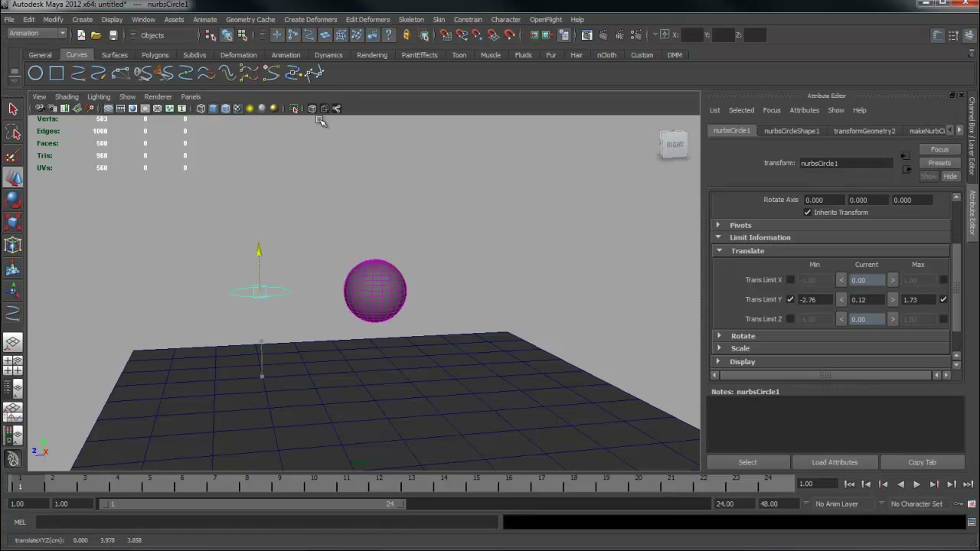The image size is (980, 551).
Task: Open the Animation menu set dropdown
Action: click(x=37, y=34)
